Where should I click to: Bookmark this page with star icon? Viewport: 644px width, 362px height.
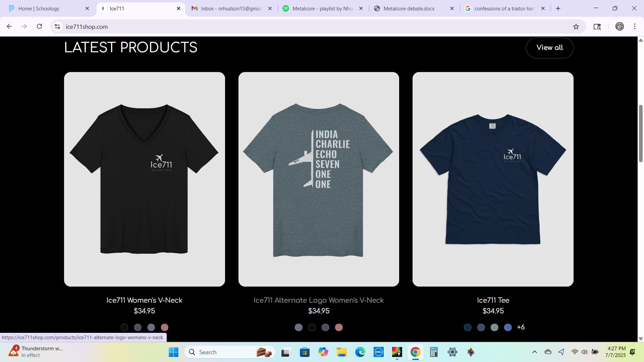pyautogui.click(x=576, y=26)
